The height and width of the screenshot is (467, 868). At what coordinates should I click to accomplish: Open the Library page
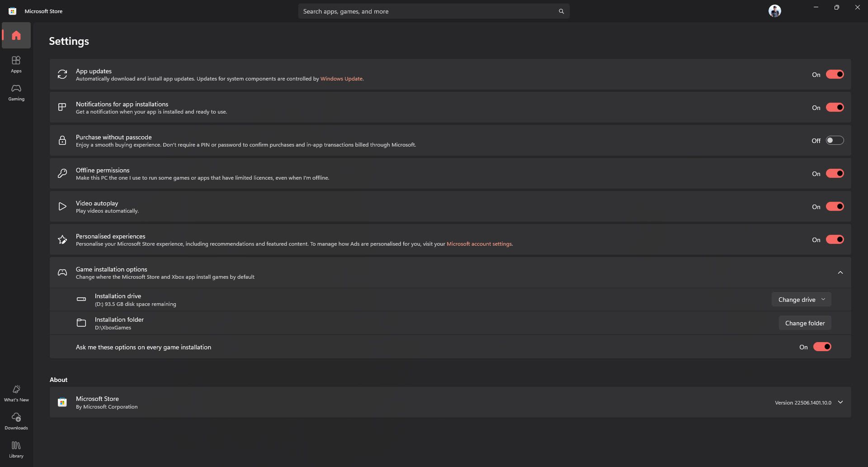click(x=16, y=449)
